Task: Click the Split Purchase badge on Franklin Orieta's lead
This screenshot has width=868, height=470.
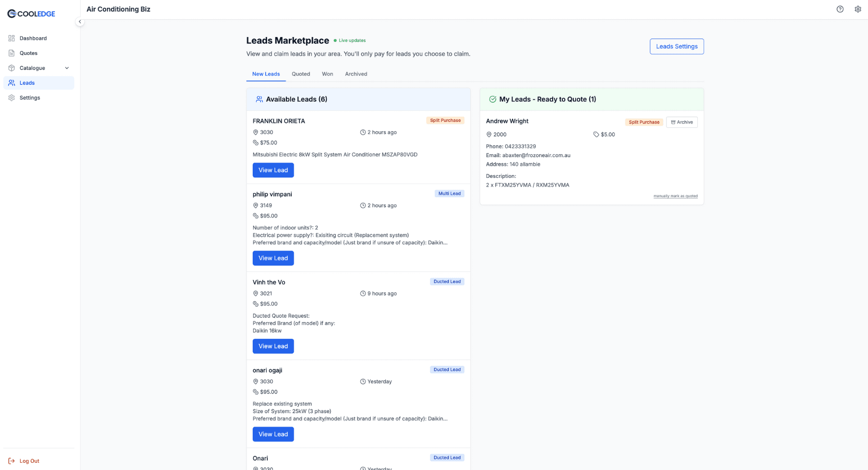Action: coord(445,120)
